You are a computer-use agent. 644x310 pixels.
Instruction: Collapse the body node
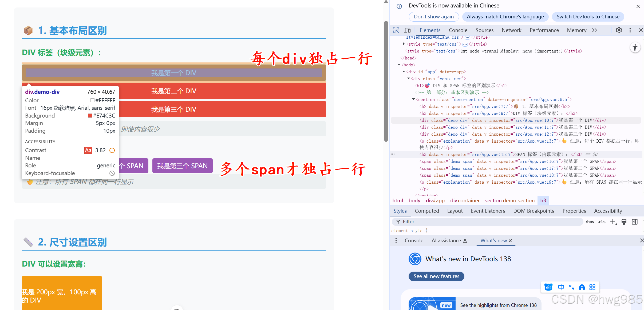pyautogui.click(x=399, y=65)
